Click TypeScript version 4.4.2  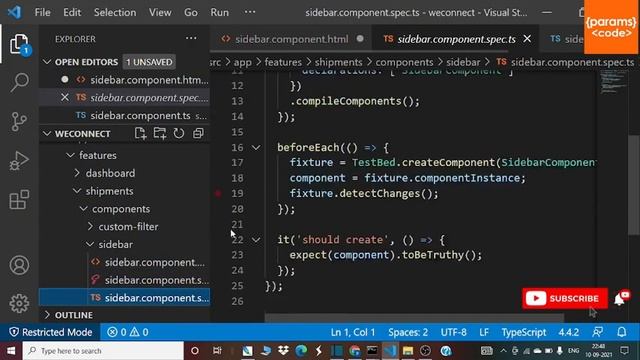pyautogui.click(x=569, y=332)
